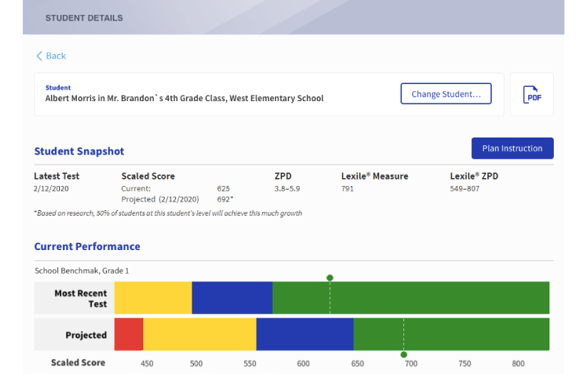588x374 pixels.
Task: Click the Latest Test date 2/12/2020
Action: click(x=51, y=189)
